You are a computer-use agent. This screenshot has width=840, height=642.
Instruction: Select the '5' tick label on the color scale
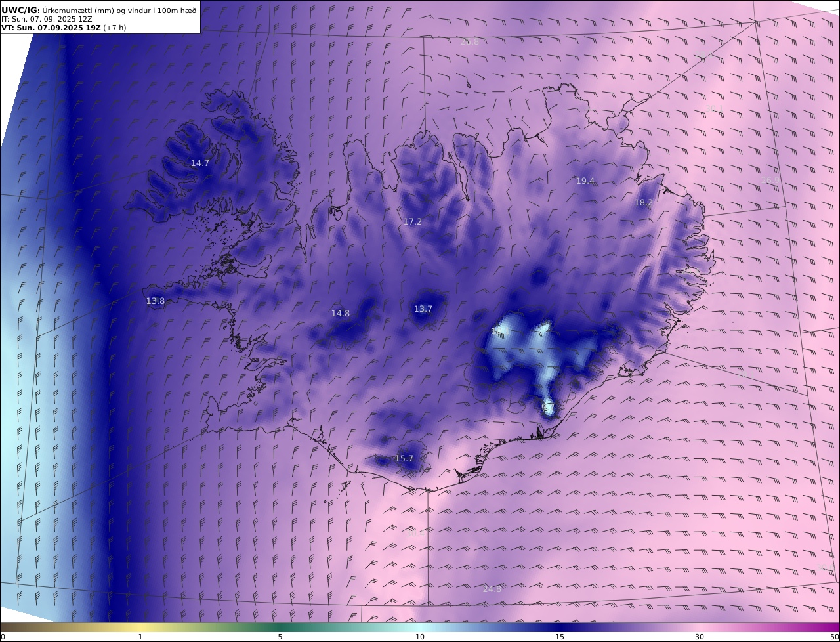point(280,637)
